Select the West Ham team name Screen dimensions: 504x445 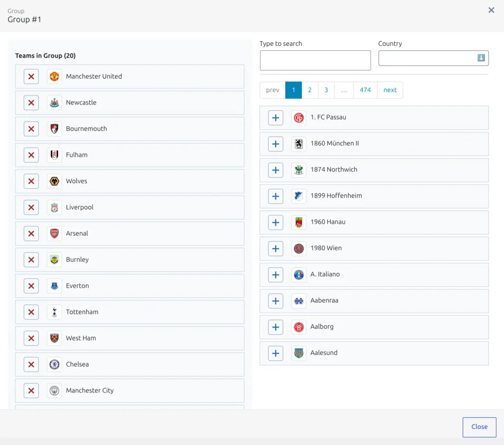[x=81, y=338]
